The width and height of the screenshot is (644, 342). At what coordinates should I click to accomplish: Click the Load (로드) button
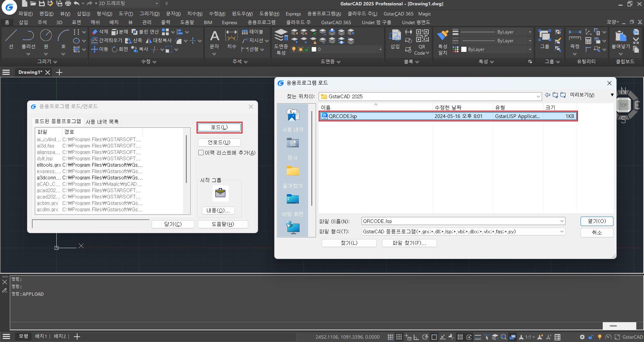click(x=219, y=127)
